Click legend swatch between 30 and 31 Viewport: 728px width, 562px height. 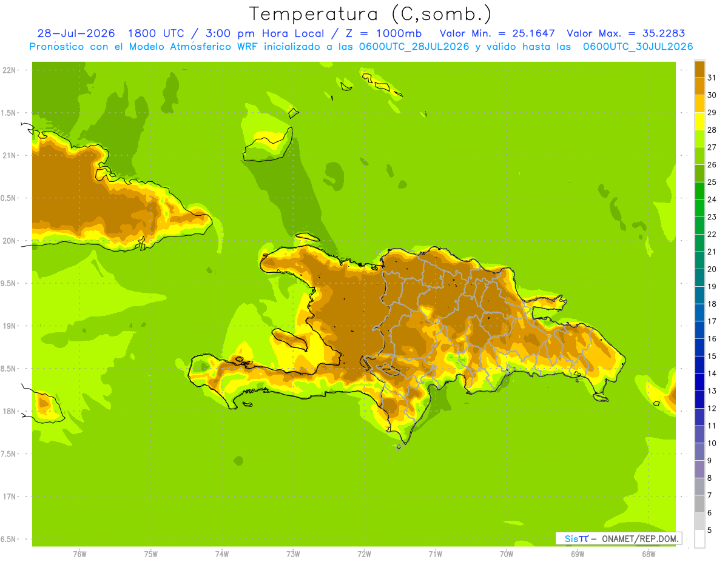pos(699,86)
